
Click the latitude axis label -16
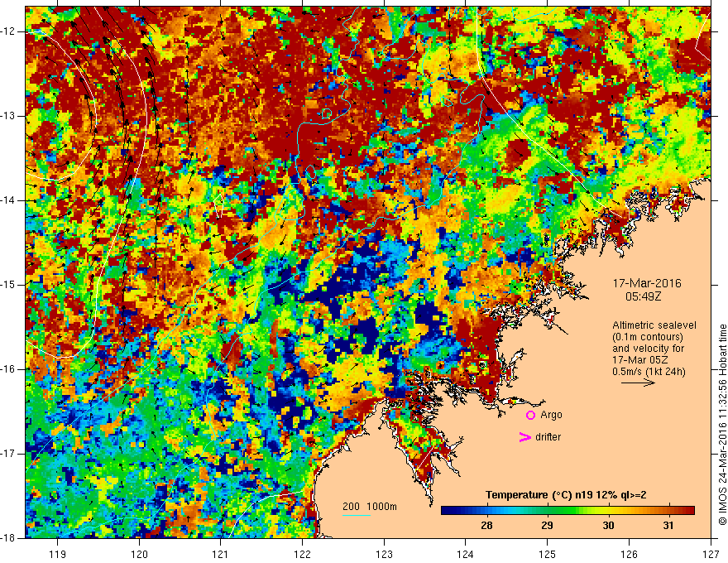point(8,369)
